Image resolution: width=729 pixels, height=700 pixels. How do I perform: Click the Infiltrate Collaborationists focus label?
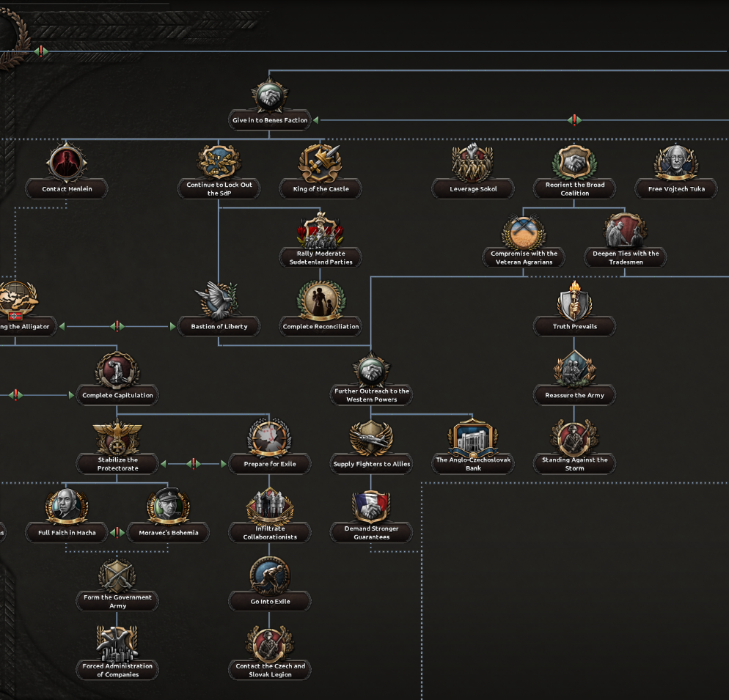coord(270,533)
